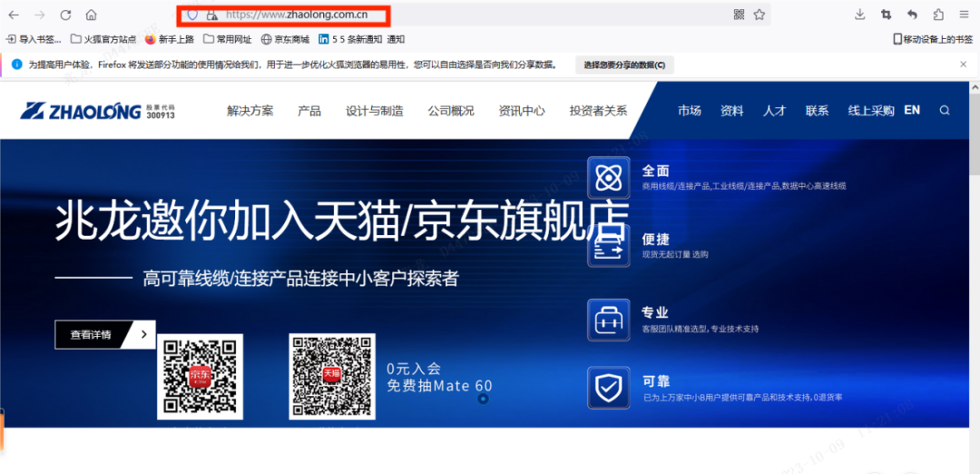
Task: Click the 免费抽Mate 60 text
Action: (x=439, y=385)
